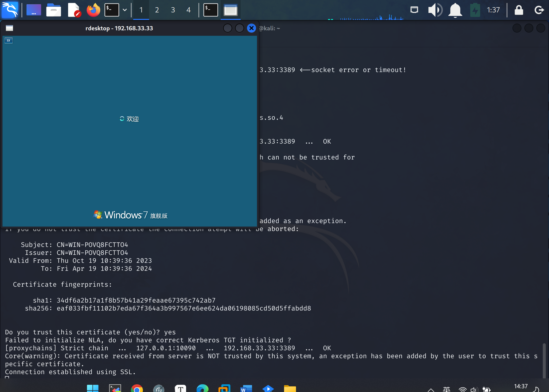
Task: Click the sha1 fingerprint value in terminal
Action: 136,300
